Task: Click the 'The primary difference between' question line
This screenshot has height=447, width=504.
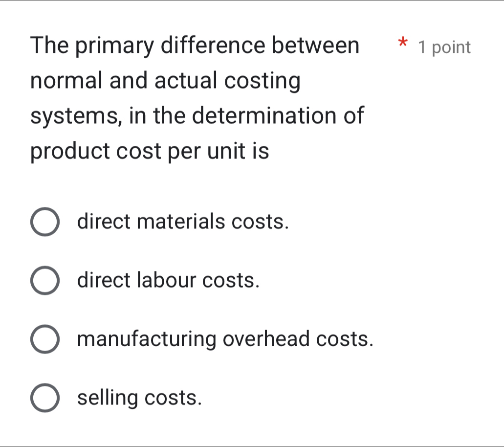Action: (x=194, y=45)
